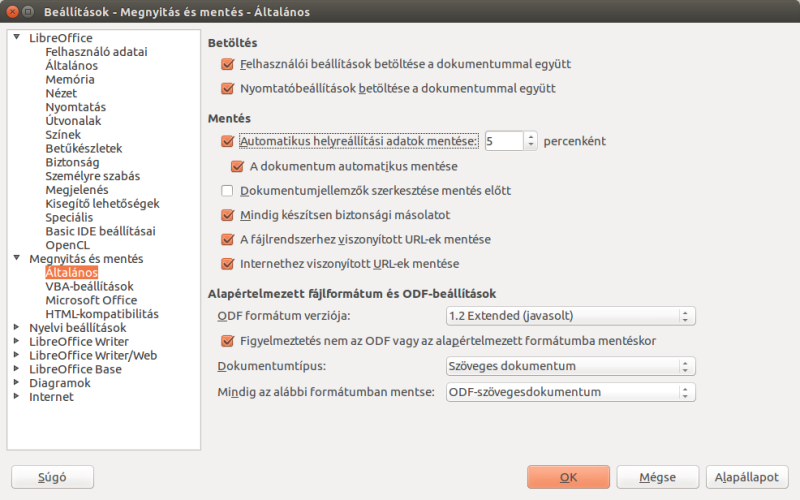The width and height of the screenshot is (800, 500).
Task: Click the OK button
Action: click(568, 477)
